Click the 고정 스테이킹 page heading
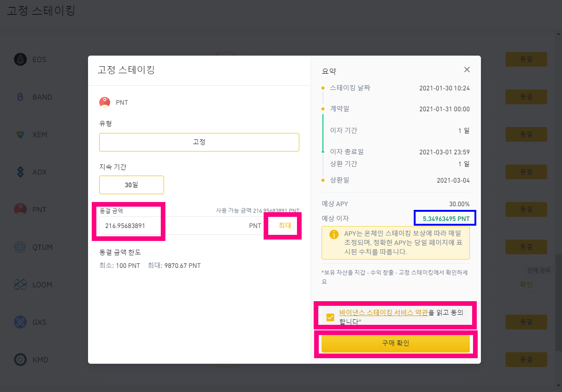Screen dimensions: 562x392 [41, 11]
